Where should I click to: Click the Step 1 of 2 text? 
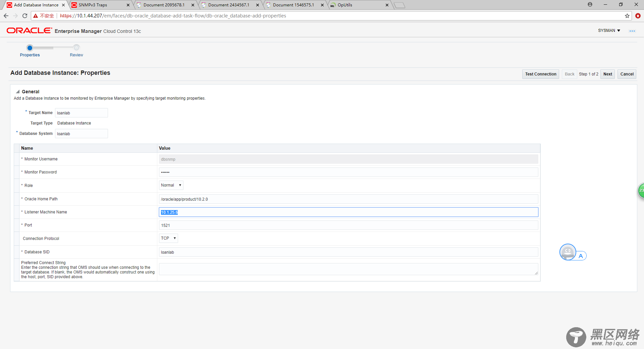[588, 74]
